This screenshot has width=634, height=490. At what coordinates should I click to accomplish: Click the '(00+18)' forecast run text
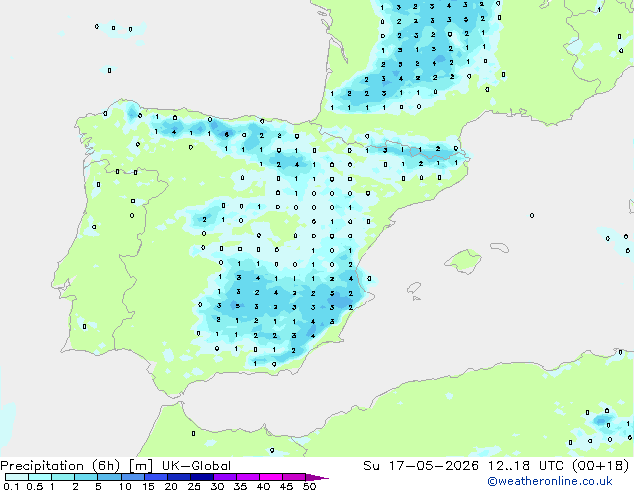point(600,466)
